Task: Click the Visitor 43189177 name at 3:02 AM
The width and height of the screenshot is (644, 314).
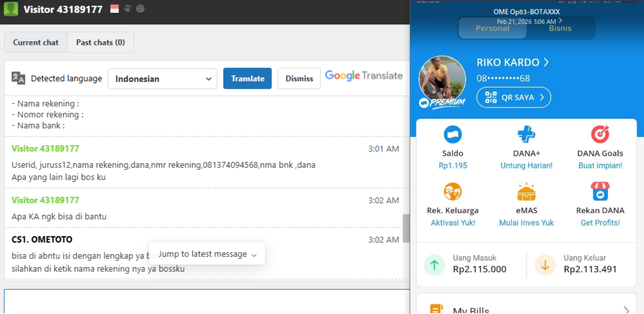Action: [45, 200]
